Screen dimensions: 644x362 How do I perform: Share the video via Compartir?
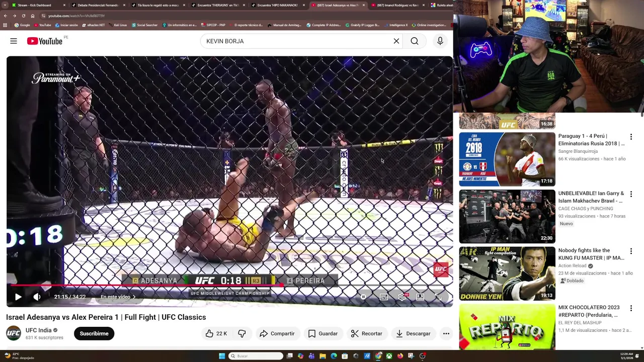[x=277, y=333]
